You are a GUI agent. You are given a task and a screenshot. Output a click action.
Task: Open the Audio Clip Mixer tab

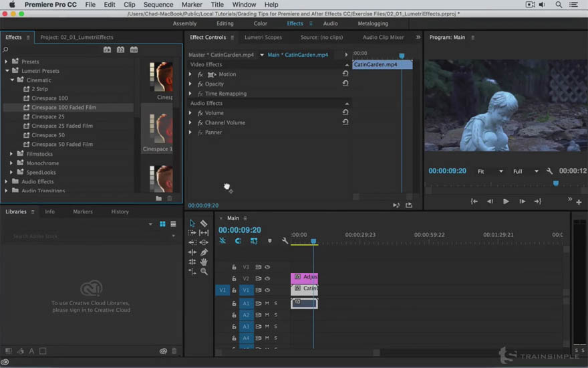coord(384,37)
